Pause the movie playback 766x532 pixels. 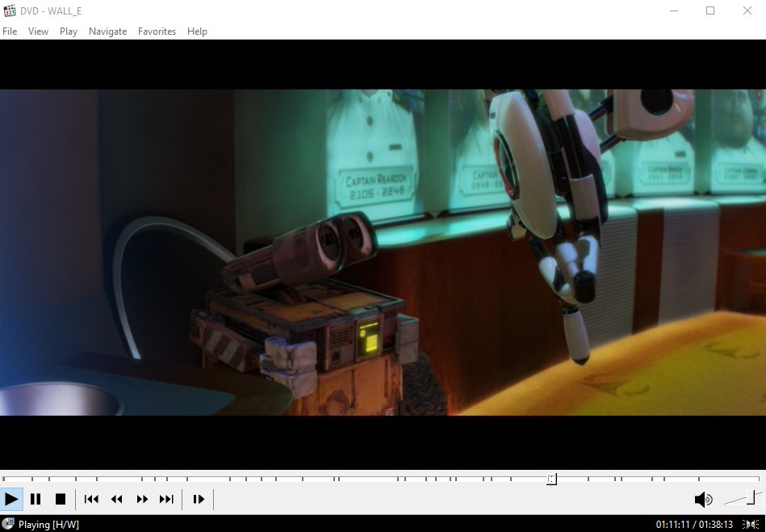[x=36, y=499]
